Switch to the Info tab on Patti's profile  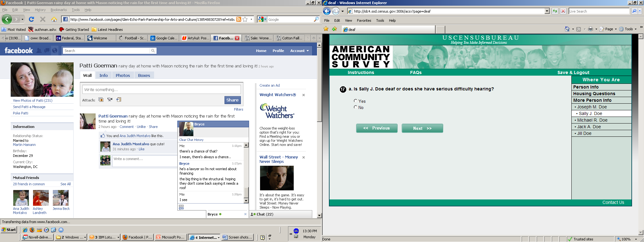coord(103,75)
